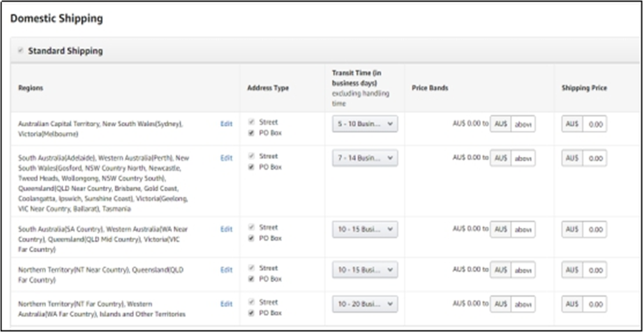Open the 5 - 10 Business days transit dropdown
The height and width of the screenshot is (332, 644).
[x=365, y=124]
